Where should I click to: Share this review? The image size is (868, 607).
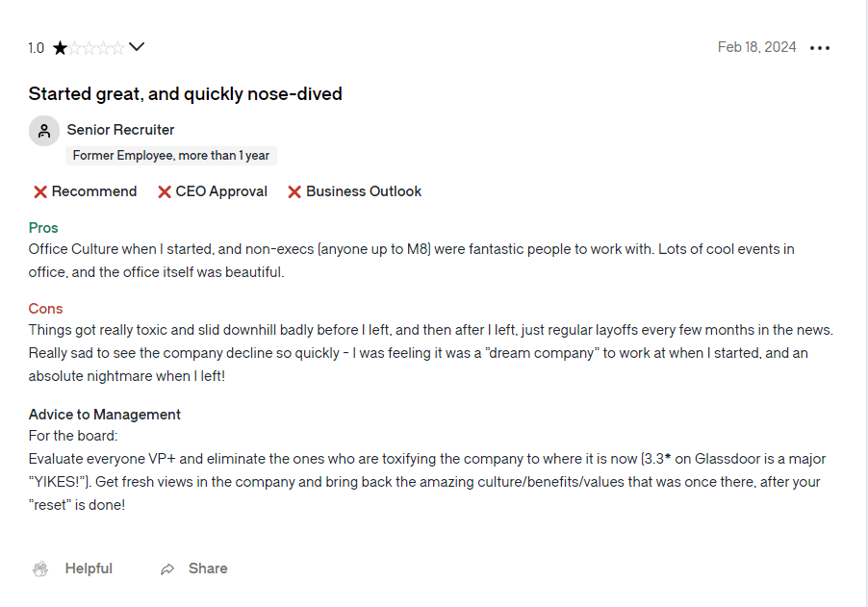[194, 569]
